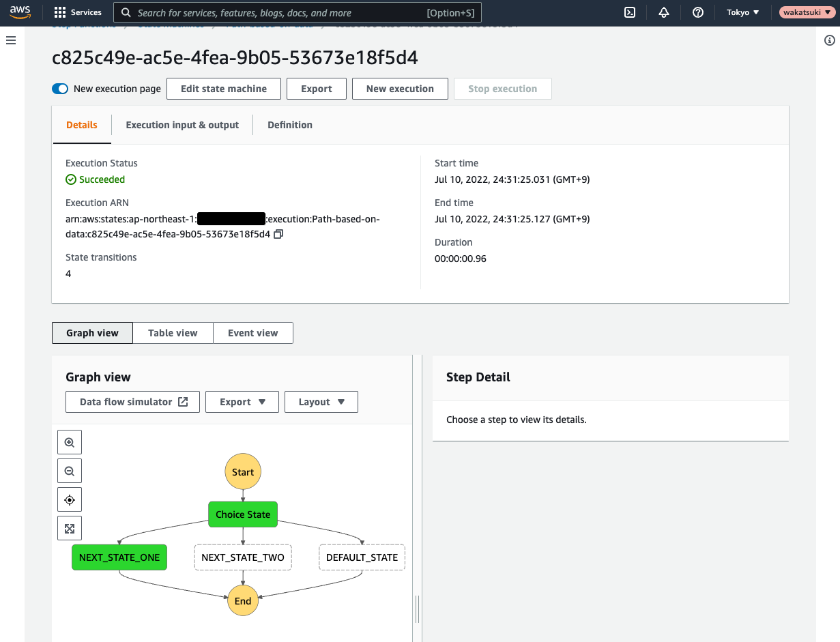Switch to the Table view tab
The image size is (840, 642).
pos(173,333)
